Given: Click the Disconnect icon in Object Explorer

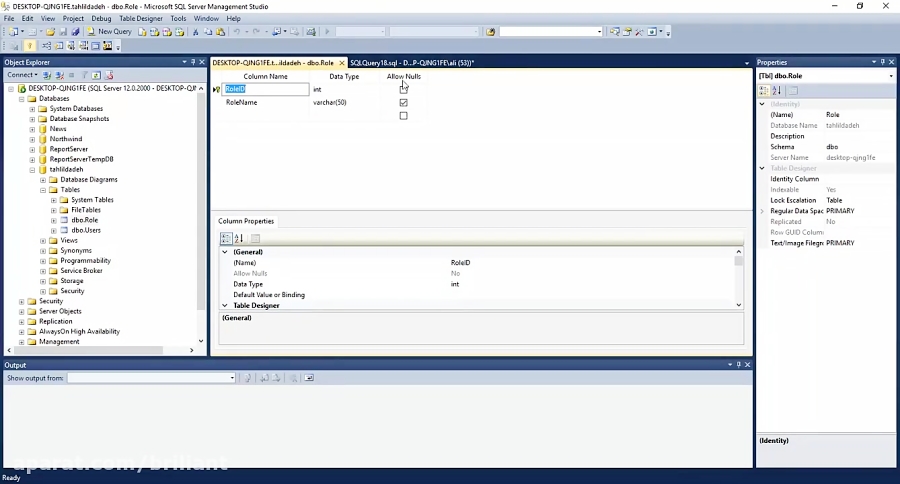Looking at the screenshot, I should tap(59, 75).
